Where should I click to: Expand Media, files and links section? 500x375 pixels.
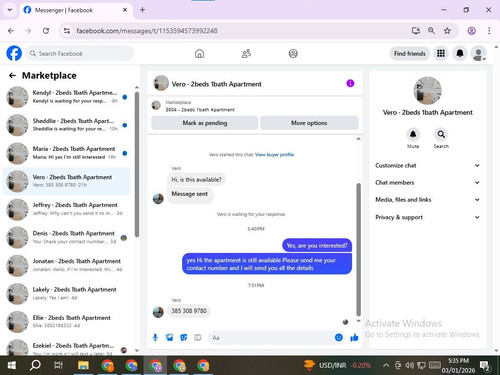[428, 200]
